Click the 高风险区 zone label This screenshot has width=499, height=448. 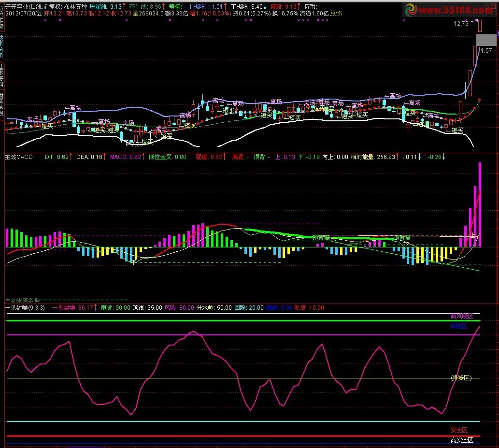tap(462, 316)
